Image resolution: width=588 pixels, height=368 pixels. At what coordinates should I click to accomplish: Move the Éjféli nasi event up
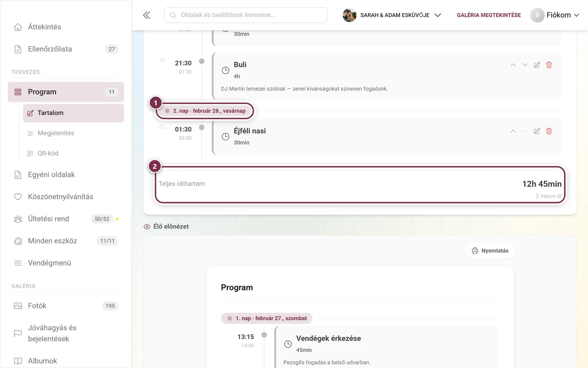tap(513, 131)
